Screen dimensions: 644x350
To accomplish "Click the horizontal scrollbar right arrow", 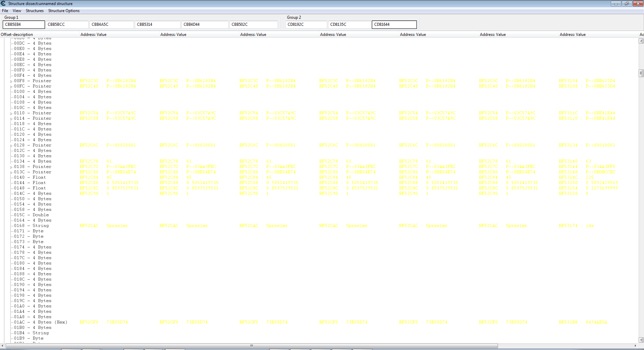I will [x=635, y=346].
